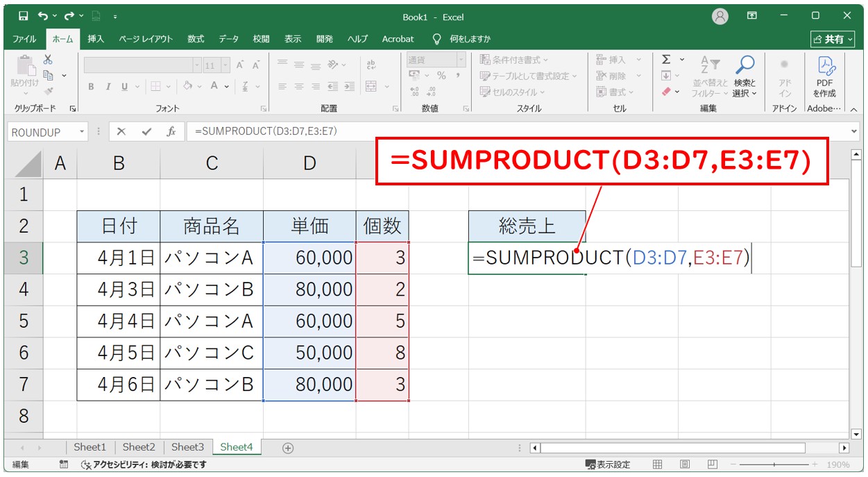Click the 表示設定 button in the status bar
The width and height of the screenshot is (868, 477).
pos(608,465)
